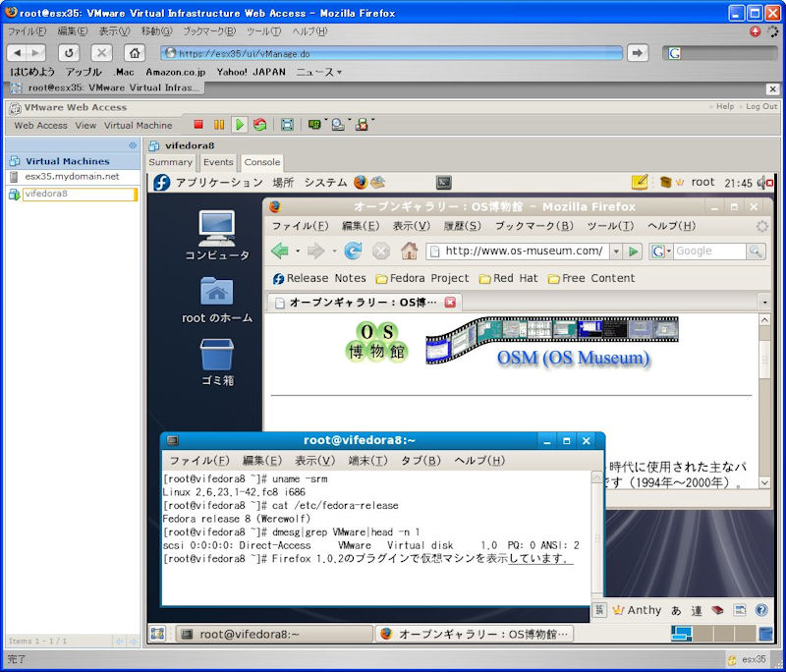Open Free Content bookmark folder
This screenshot has height=672, width=786.
coord(591,279)
